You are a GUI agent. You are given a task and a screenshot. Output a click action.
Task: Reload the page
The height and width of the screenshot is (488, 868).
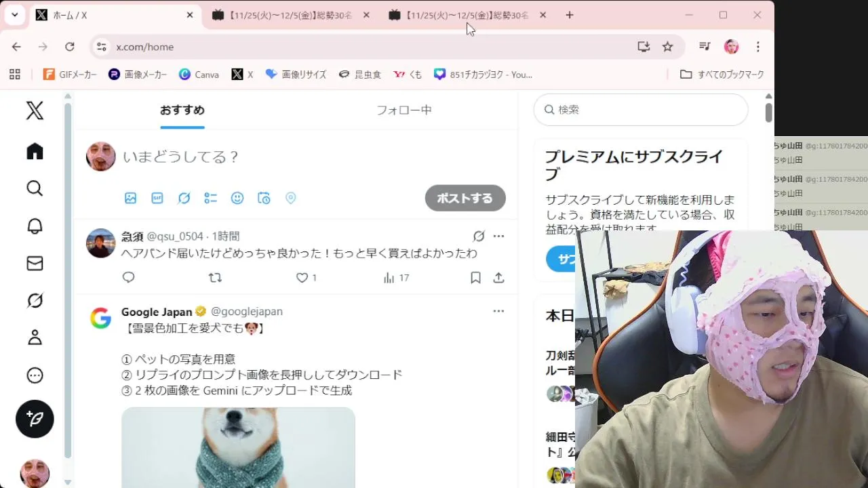pos(69,47)
